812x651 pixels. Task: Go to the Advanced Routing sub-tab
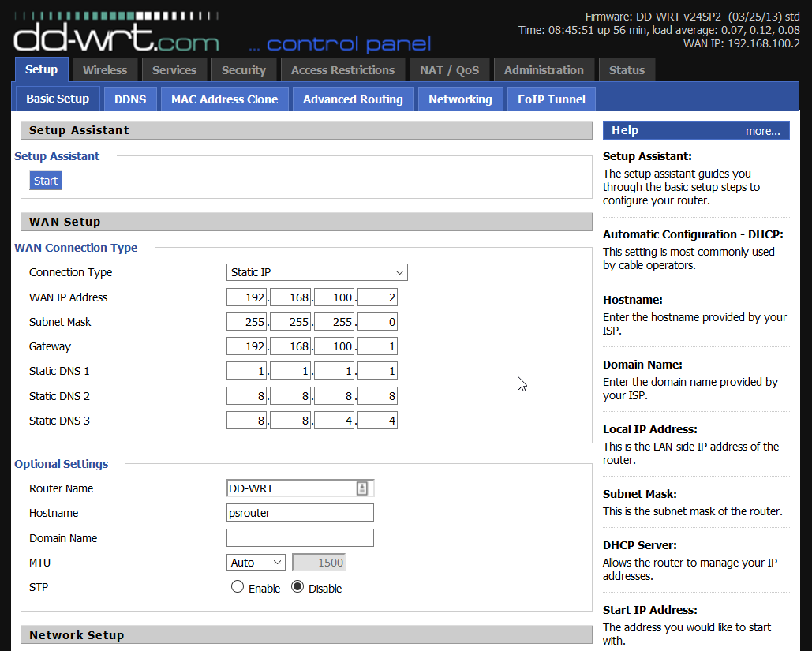click(353, 99)
